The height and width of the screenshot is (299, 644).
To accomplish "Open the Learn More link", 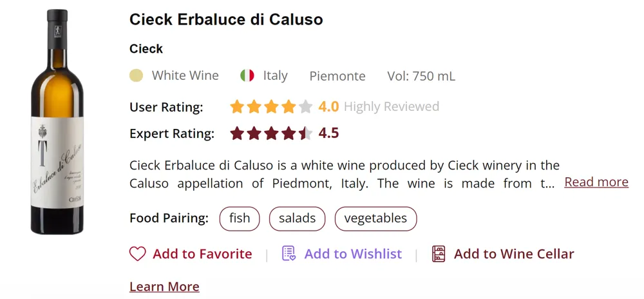I will (x=164, y=287).
